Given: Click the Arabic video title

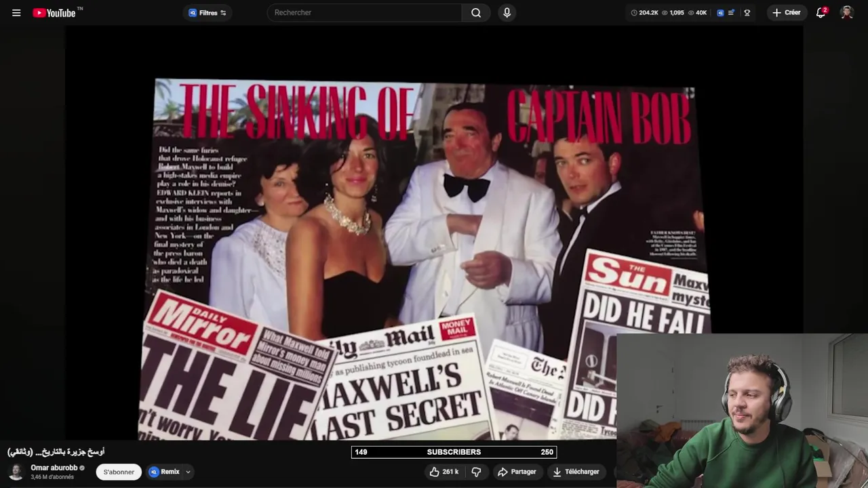Looking at the screenshot, I should pos(56,452).
